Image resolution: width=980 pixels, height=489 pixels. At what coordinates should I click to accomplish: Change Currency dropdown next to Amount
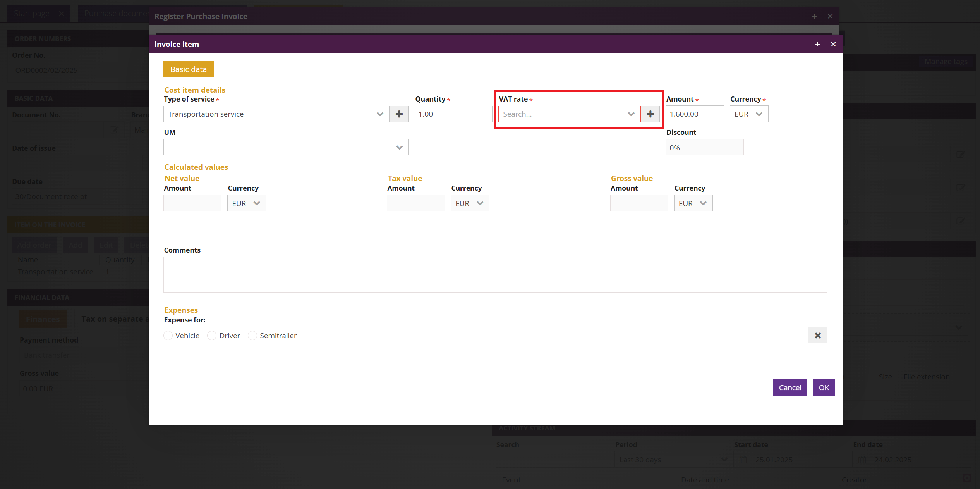click(x=749, y=114)
